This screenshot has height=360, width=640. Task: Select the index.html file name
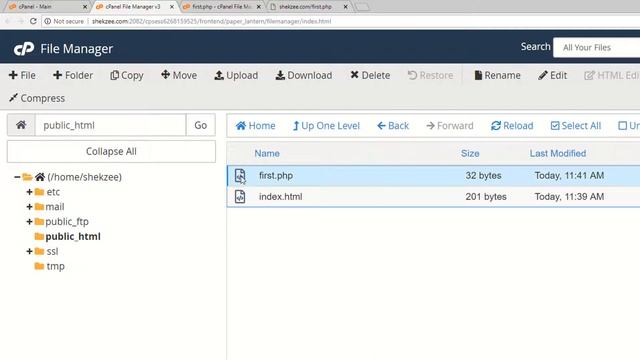click(281, 197)
